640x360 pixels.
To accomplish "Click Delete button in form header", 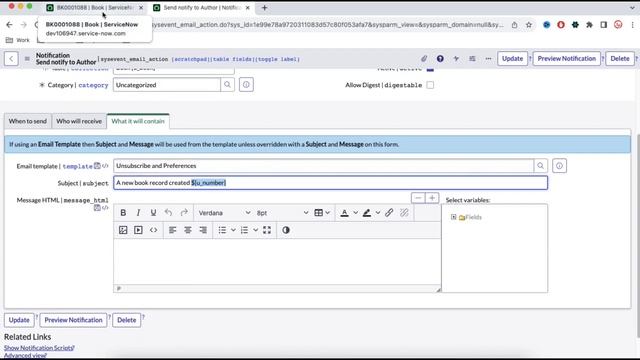I will coord(620,59).
